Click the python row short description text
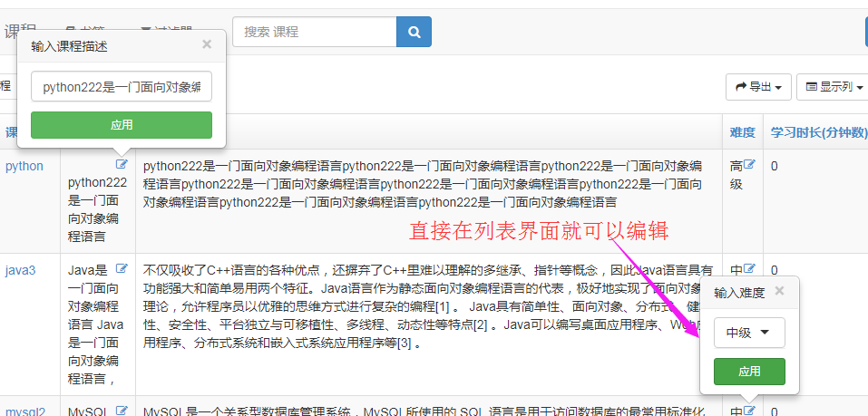 pyautogui.click(x=97, y=209)
